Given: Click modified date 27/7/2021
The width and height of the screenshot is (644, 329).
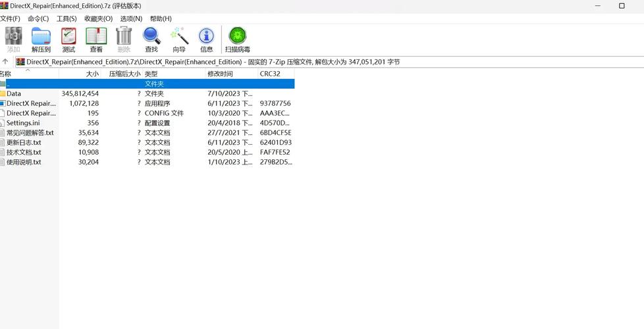Looking at the screenshot, I should coord(230,133).
